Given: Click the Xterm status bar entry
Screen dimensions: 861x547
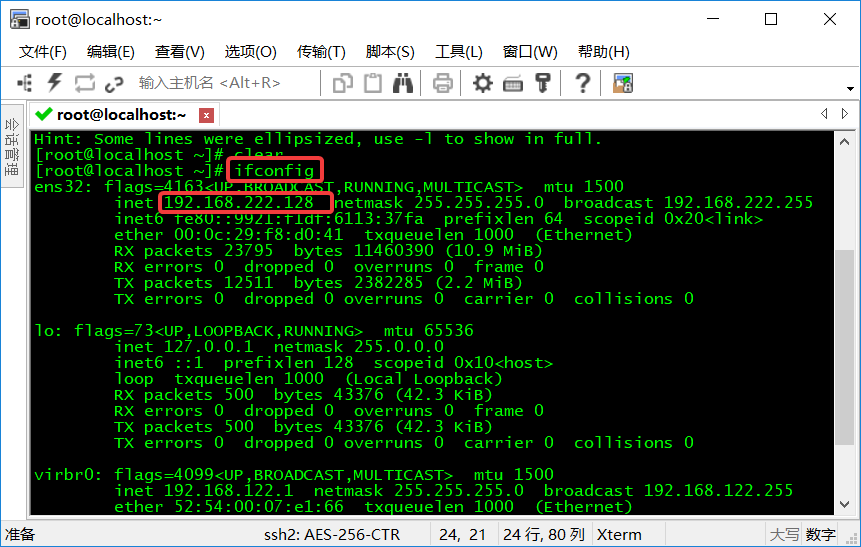Looking at the screenshot, I should tap(619, 534).
